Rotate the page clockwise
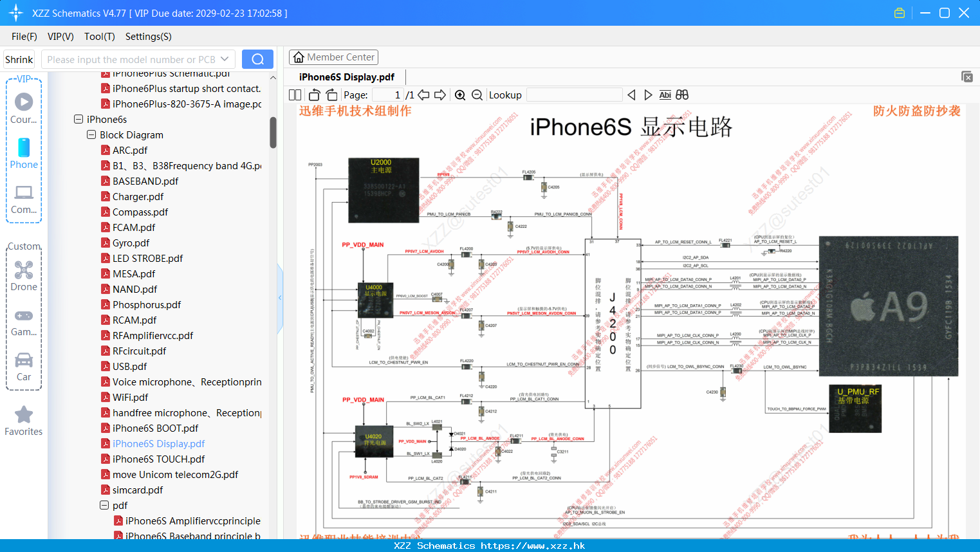The height and width of the screenshot is (552, 980). [x=331, y=95]
